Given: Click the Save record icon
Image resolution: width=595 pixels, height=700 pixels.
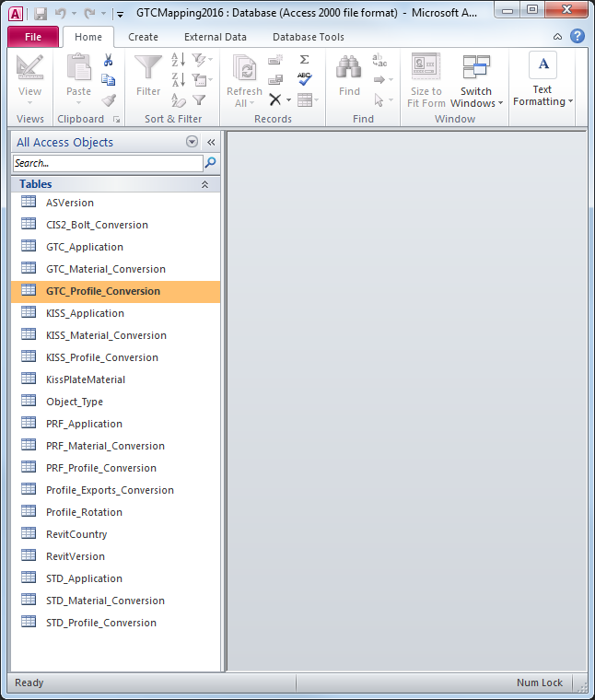Looking at the screenshot, I should pos(275,80).
